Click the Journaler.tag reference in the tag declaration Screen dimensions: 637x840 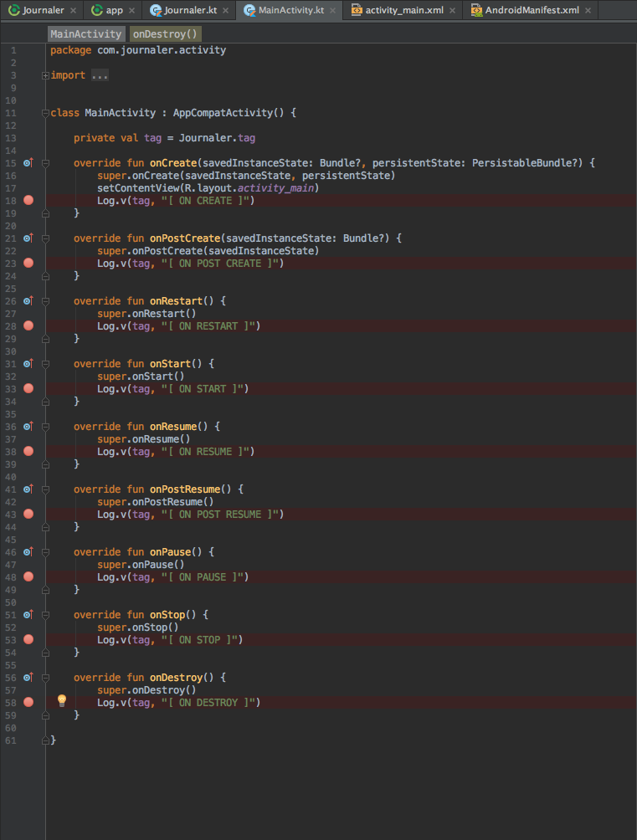tap(217, 138)
